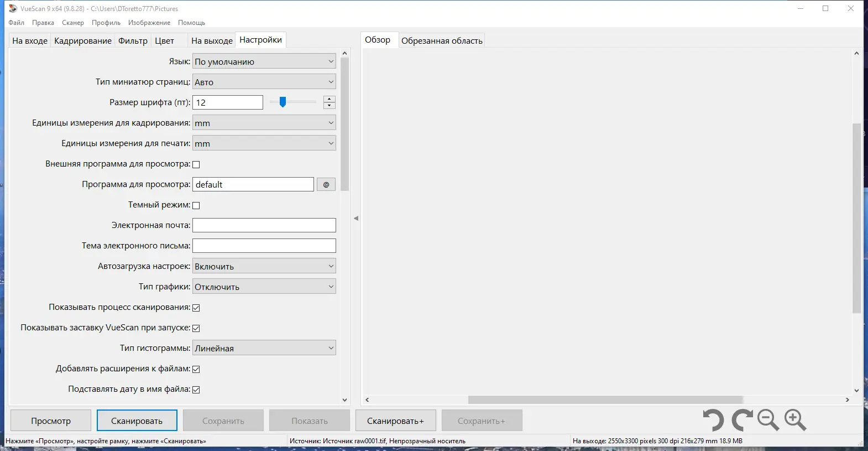Image resolution: width=868 pixels, height=451 pixels.
Task: Click the Просмотр button
Action: tap(51, 421)
